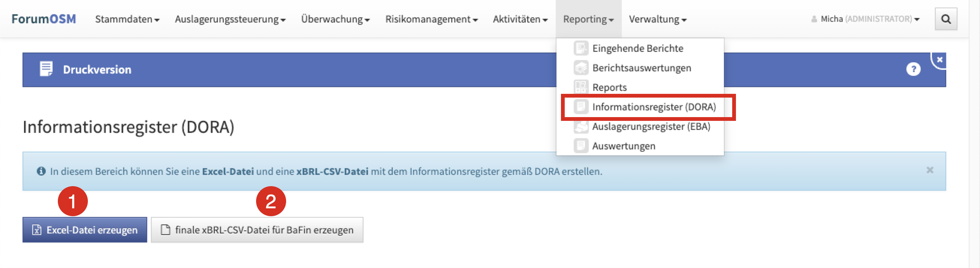Select Informationsregister (DORA) menu entry
Image resolution: width=980 pixels, height=268 pixels.
point(653,107)
